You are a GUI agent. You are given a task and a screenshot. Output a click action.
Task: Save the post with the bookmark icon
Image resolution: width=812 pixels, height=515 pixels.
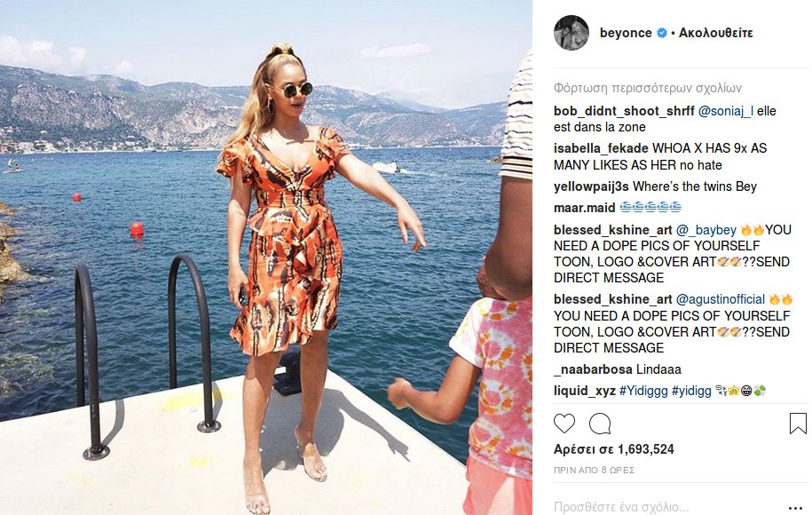point(798,424)
